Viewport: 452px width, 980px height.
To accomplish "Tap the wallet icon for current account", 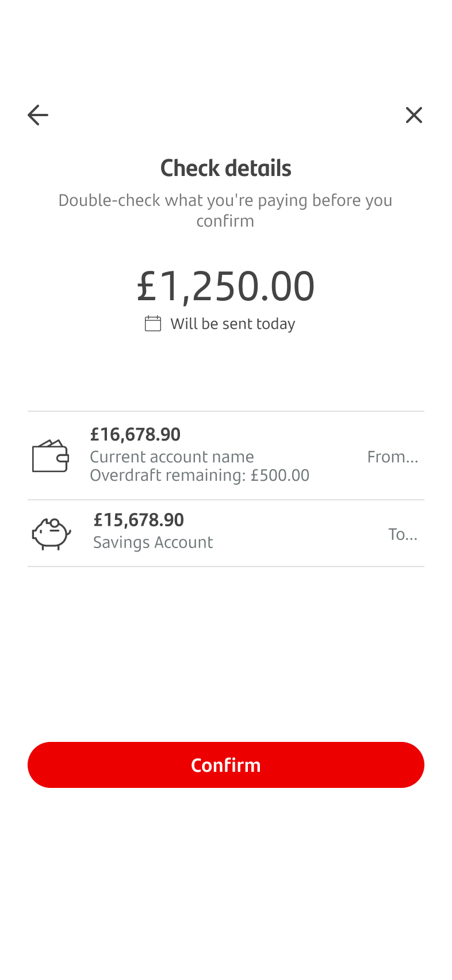I will click(51, 456).
